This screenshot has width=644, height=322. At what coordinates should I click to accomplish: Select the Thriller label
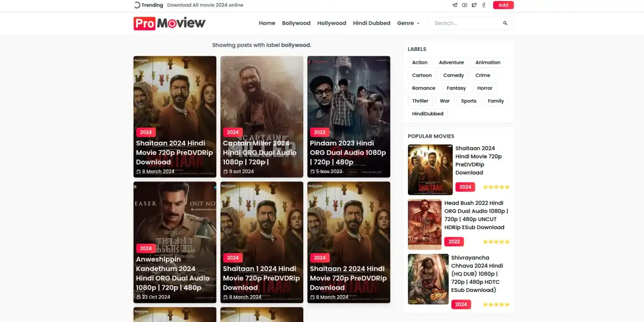click(x=420, y=101)
